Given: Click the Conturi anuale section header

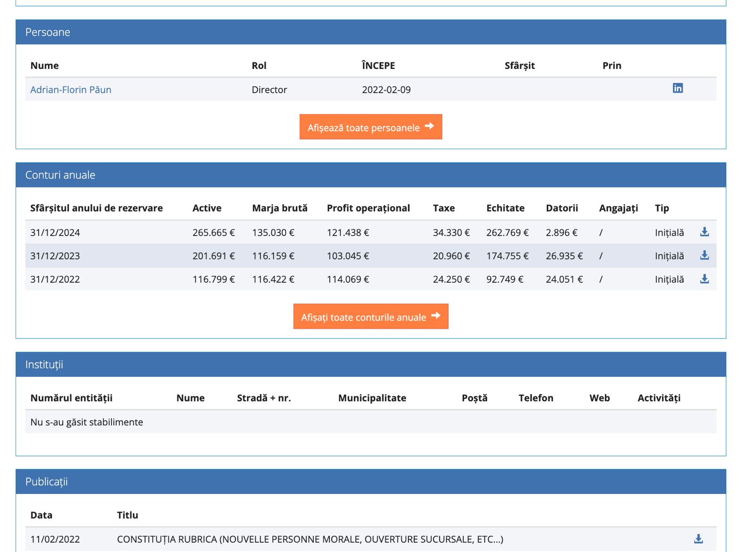Looking at the screenshot, I should 60,175.
